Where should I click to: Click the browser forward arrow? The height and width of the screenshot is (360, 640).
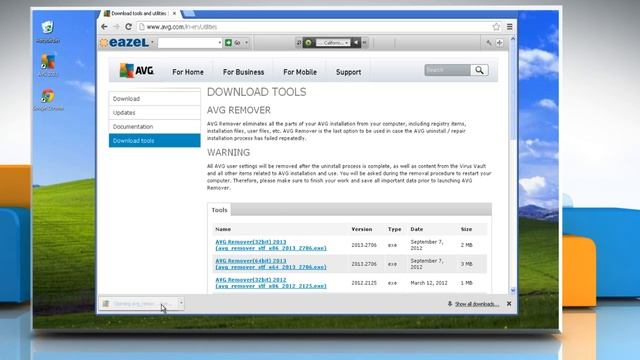116,27
